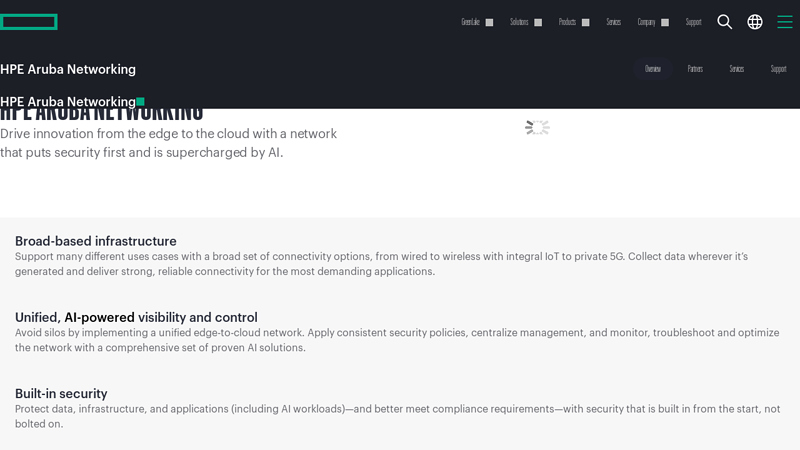Click the 'Drive innovation from the edge' tagline
This screenshot has width=800, height=450.
pyautogui.click(x=168, y=143)
